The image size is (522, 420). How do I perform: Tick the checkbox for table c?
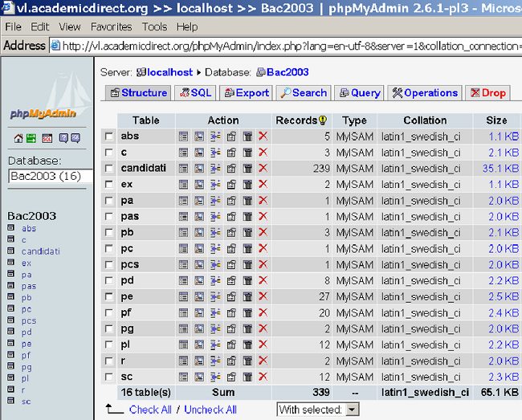coord(109,153)
